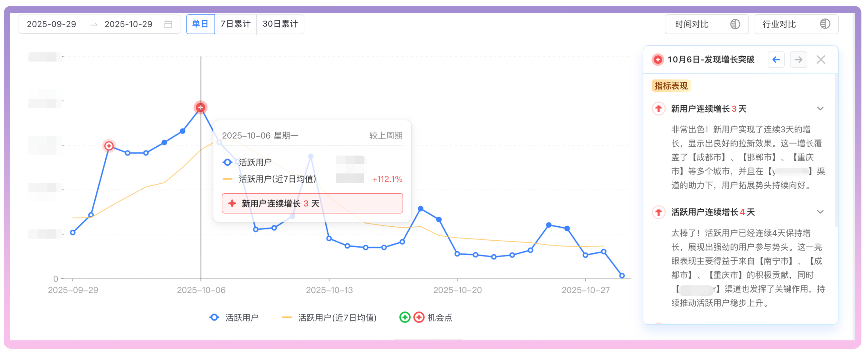
Task: Collapse the 活跃用户连续增长 4 天 section
Action: coord(820,212)
